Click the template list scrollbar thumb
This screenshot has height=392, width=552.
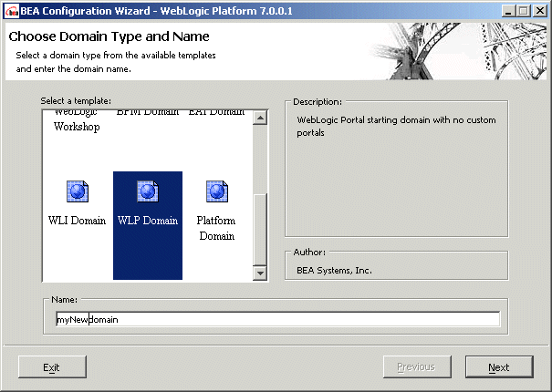point(260,230)
